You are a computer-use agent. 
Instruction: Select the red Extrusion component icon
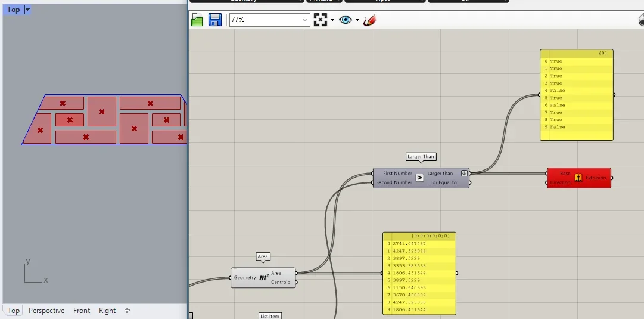coord(578,178)
